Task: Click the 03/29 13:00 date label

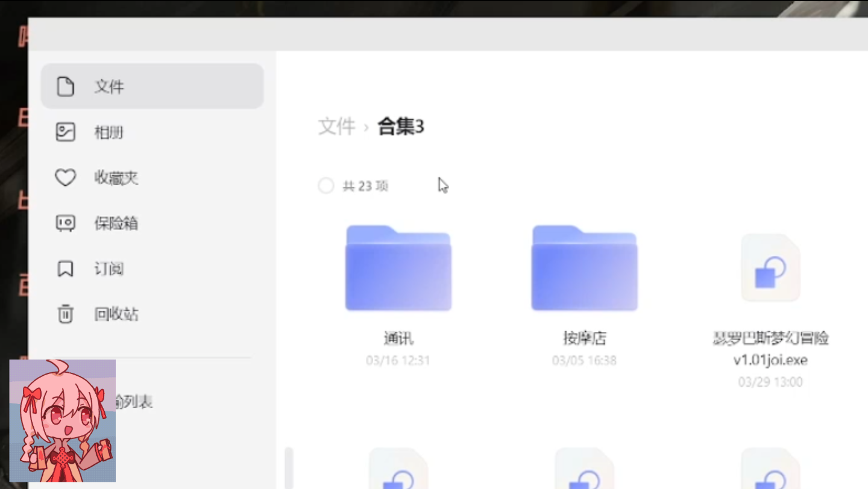Action: point(770,382)
